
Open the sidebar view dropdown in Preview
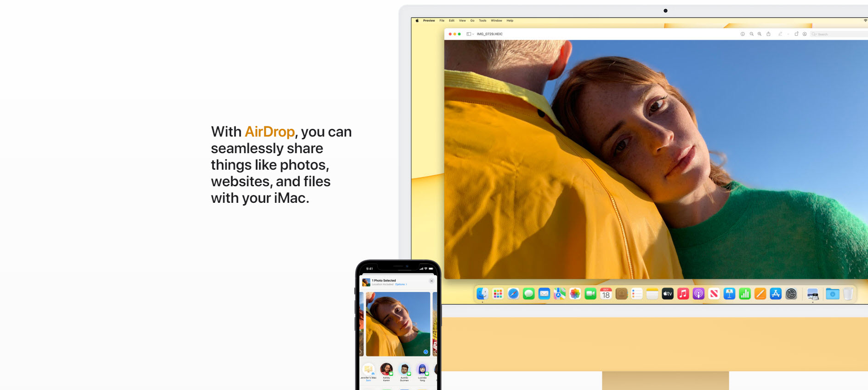(470, 34)
